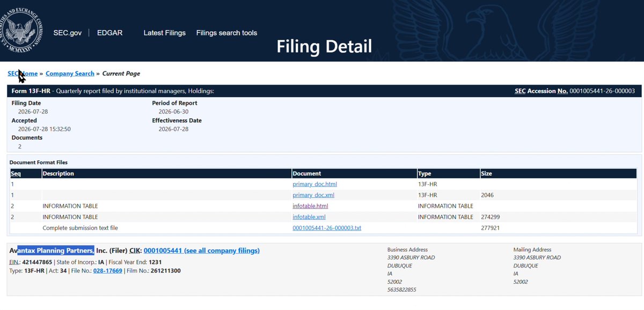Open the SEC.gov header link
The height and width of the screenshot is (310, 644).
68,33
